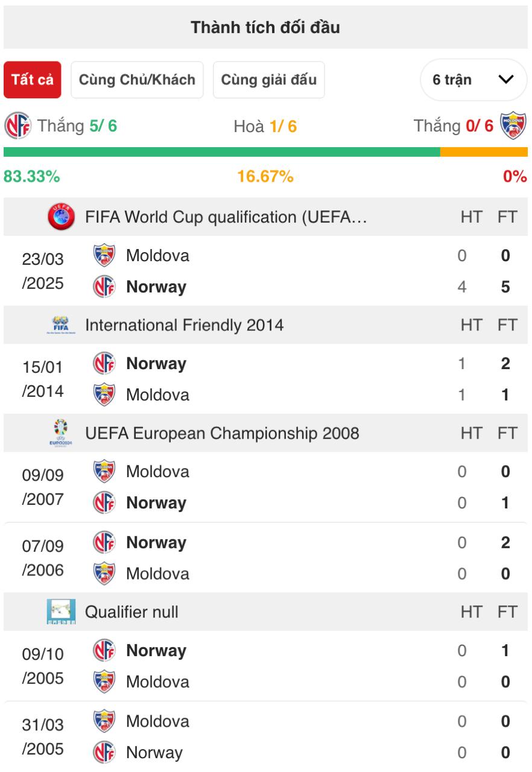Open the 6 trận match count dropdown
Screen dimensions: 532x772
coord(473,80)
